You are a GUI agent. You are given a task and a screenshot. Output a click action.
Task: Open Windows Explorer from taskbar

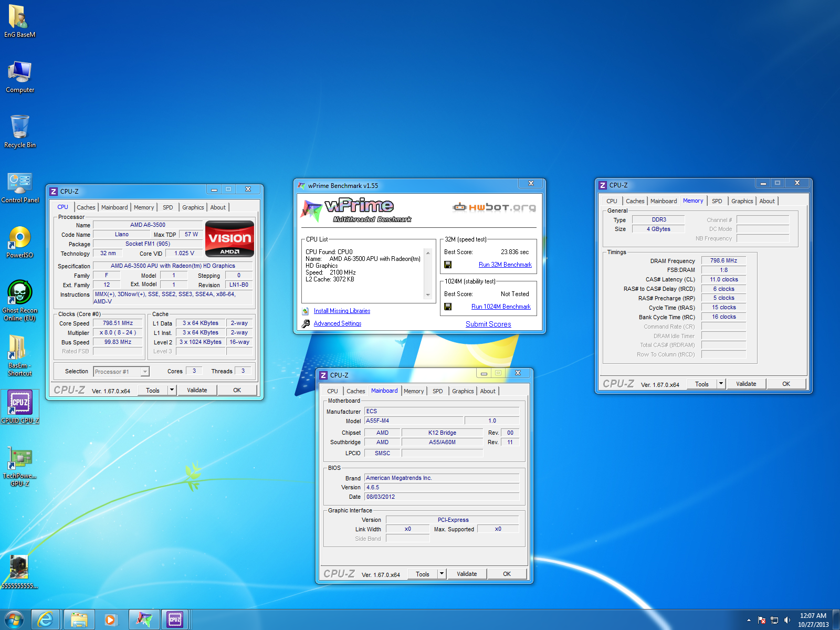click(x=79, y=620)
